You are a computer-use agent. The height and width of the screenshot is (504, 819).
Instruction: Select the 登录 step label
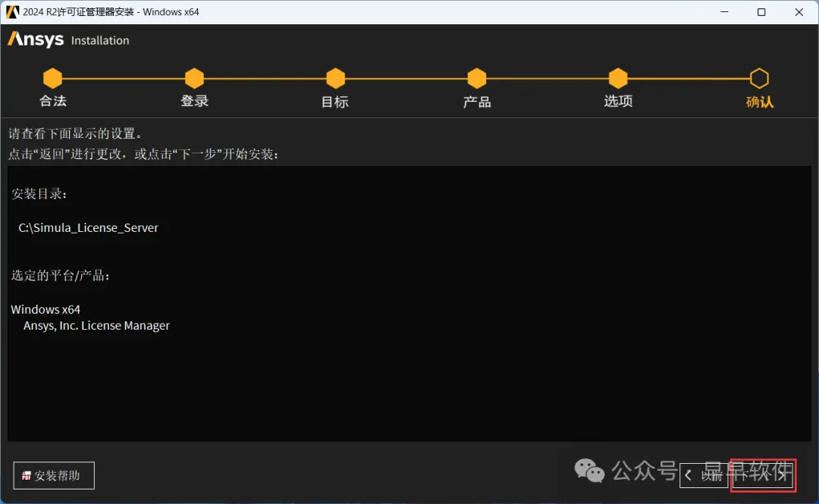coord(194,101)
